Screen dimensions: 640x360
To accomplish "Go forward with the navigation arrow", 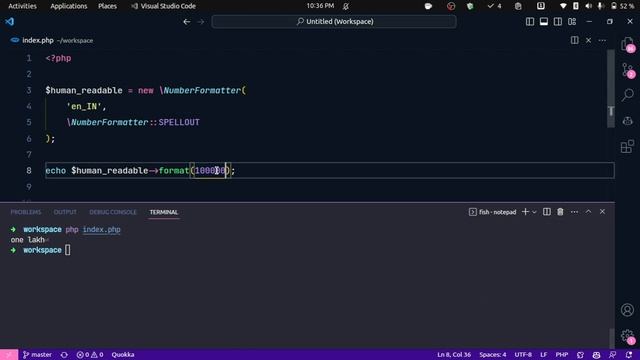I will (201, 22).
